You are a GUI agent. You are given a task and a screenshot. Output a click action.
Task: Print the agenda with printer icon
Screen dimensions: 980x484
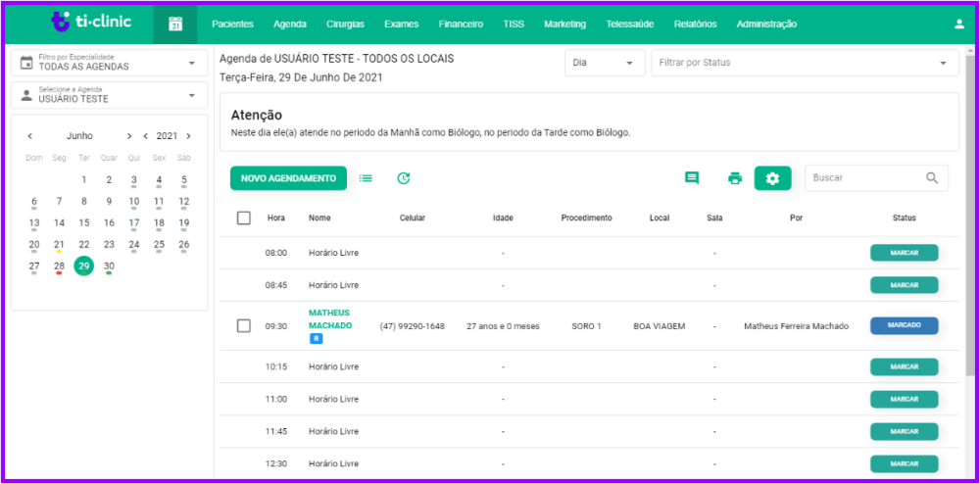735,178
